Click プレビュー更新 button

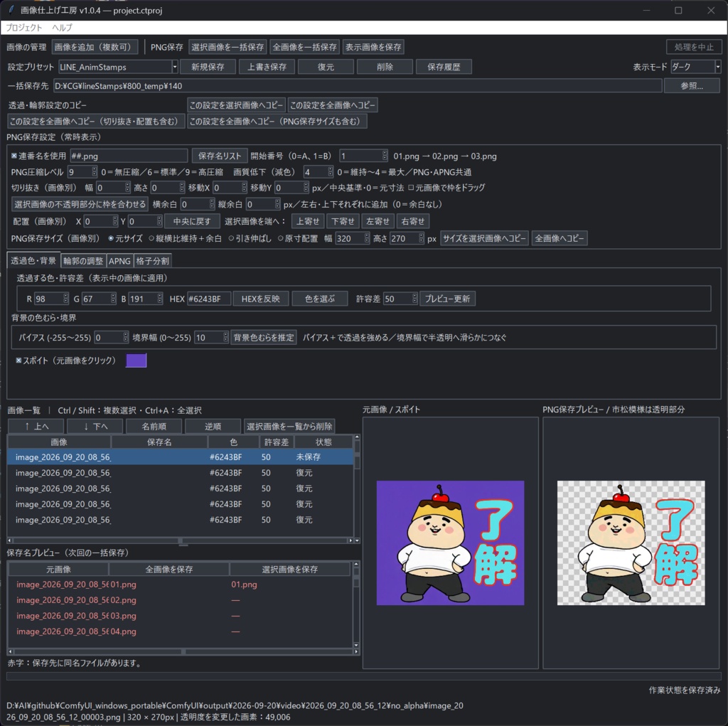[x=448, y=299]
